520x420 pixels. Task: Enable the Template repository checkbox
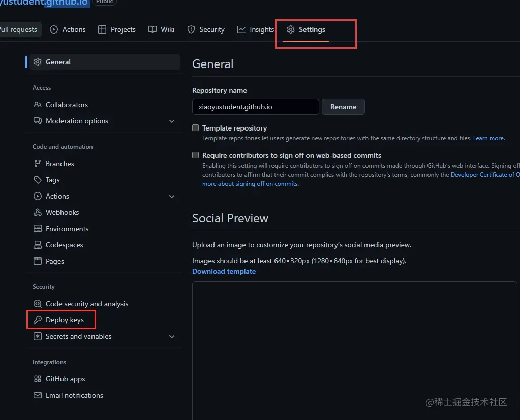click(195, 128)
